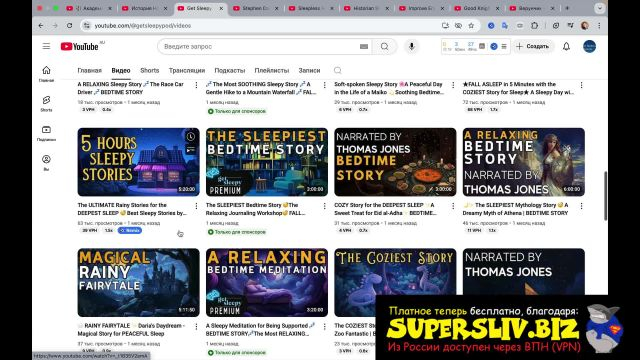This screenshot has width=640, height=360.
Task: Add 5 Hours Sleepy Stories to Watch later
Action: 191,137
